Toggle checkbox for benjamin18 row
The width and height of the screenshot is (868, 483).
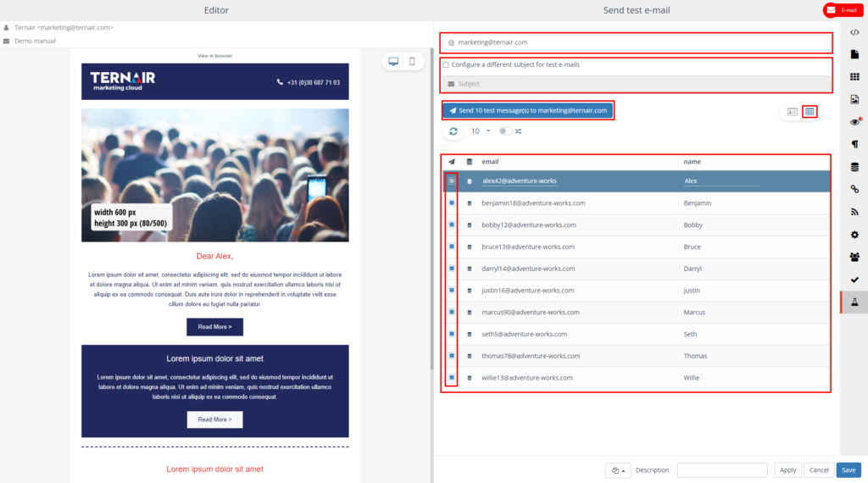[x=452, y=203]
